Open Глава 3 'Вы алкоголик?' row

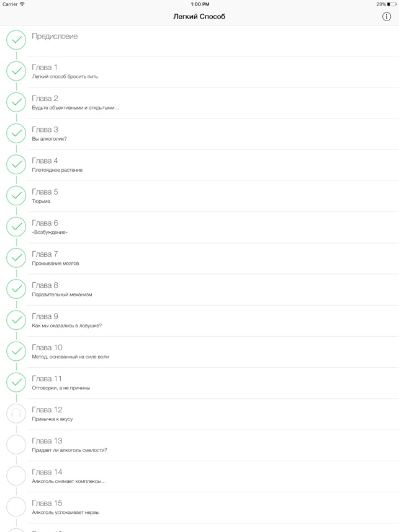tap(211, 133)
